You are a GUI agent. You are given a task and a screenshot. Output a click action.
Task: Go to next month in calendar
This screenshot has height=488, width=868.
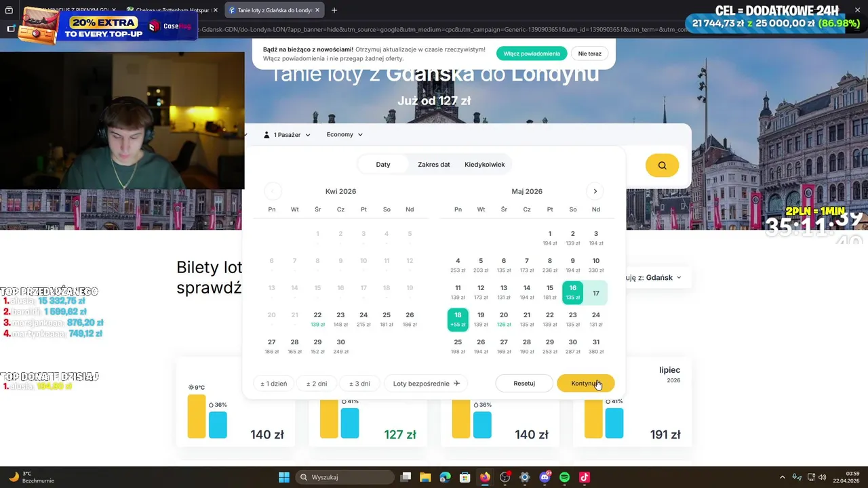pyautogui.click(x=595, y=191)
